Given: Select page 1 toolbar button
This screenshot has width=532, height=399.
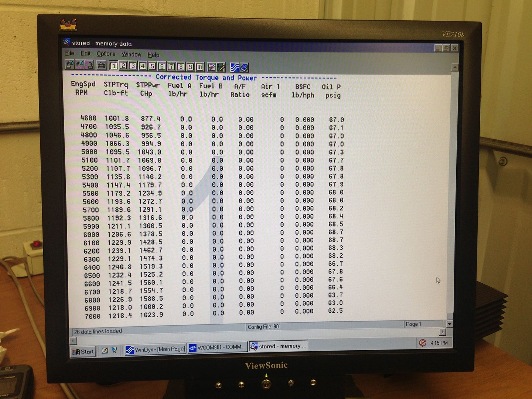Looking at the screenshot, I should 114,66.
